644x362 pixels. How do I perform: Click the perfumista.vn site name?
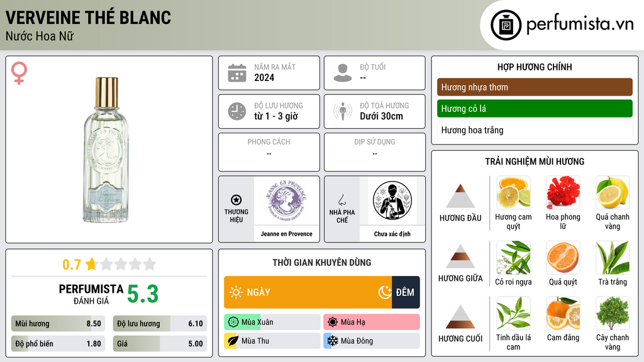pos(580,25)
